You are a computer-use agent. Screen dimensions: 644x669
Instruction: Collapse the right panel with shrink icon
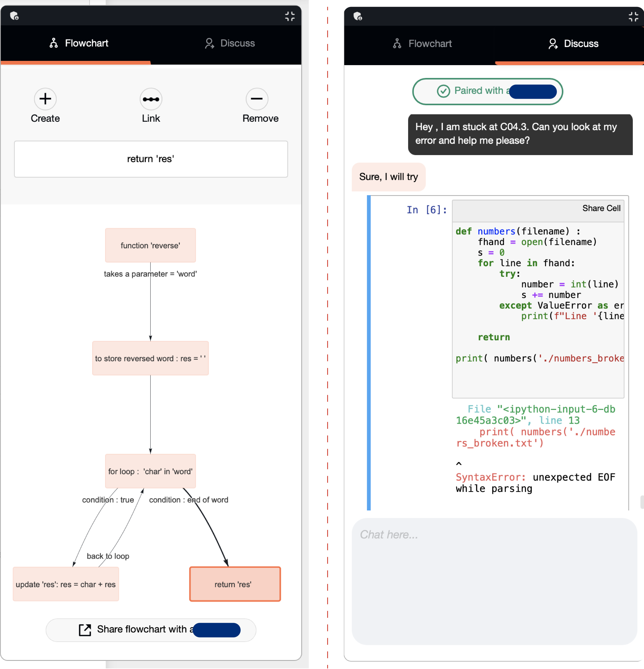tap(633, 17)
